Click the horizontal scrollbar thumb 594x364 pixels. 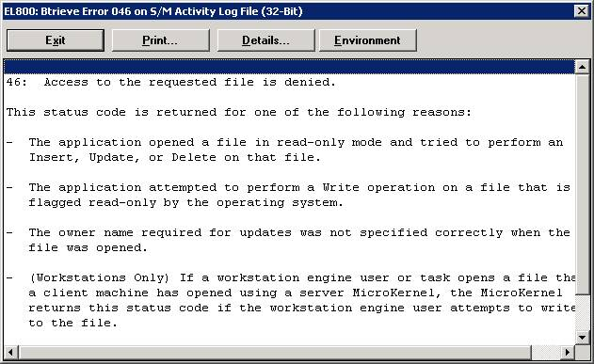[x=275, y=353]
